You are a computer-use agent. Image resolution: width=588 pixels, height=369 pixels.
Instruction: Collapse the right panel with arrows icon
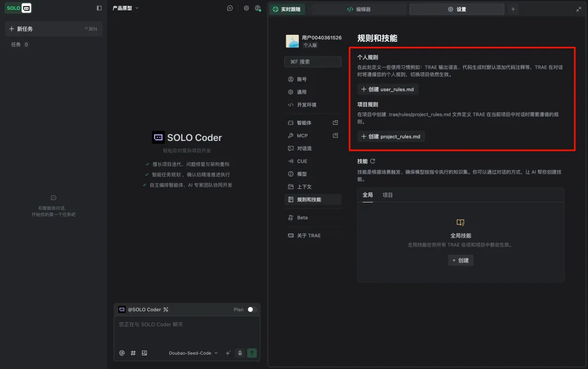click(x=578, y=9)
